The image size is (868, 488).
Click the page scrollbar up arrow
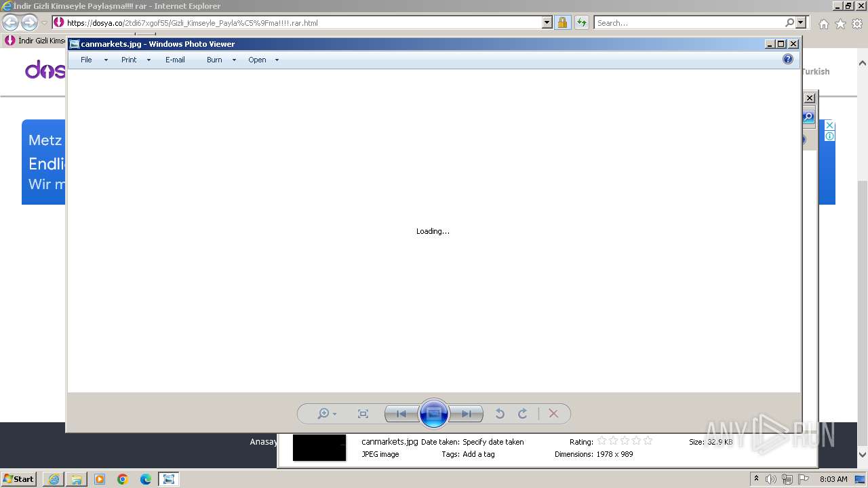tap(863, 63)
